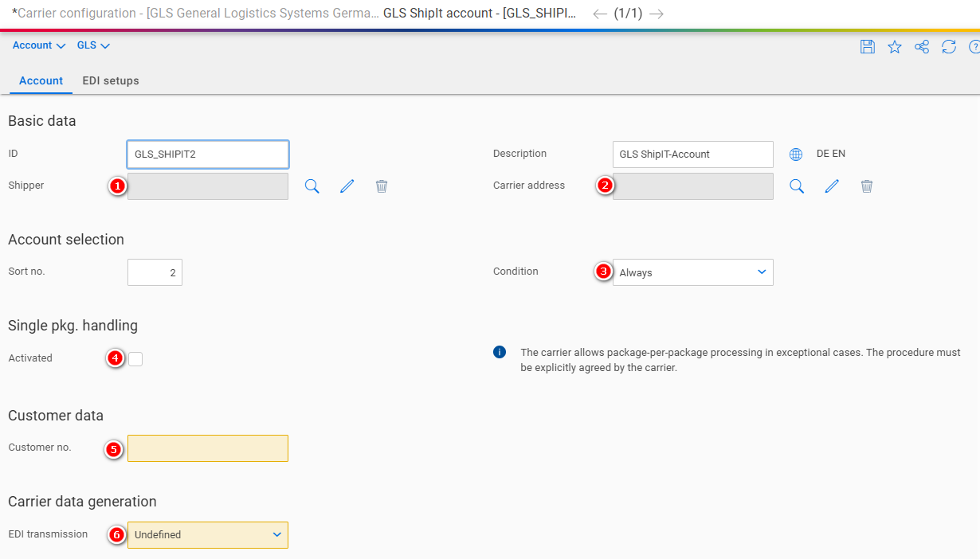Click the greyed Carrier address field

[x=693, y=186]
